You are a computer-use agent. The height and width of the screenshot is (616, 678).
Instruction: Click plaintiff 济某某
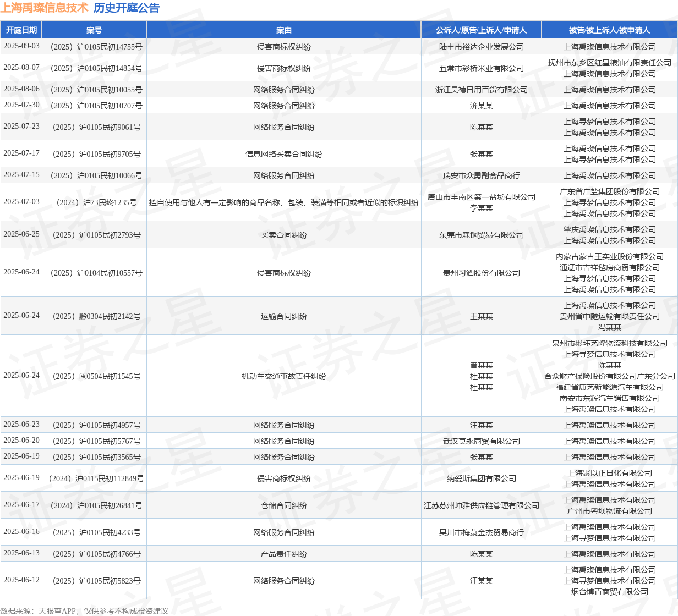point(482,106)
